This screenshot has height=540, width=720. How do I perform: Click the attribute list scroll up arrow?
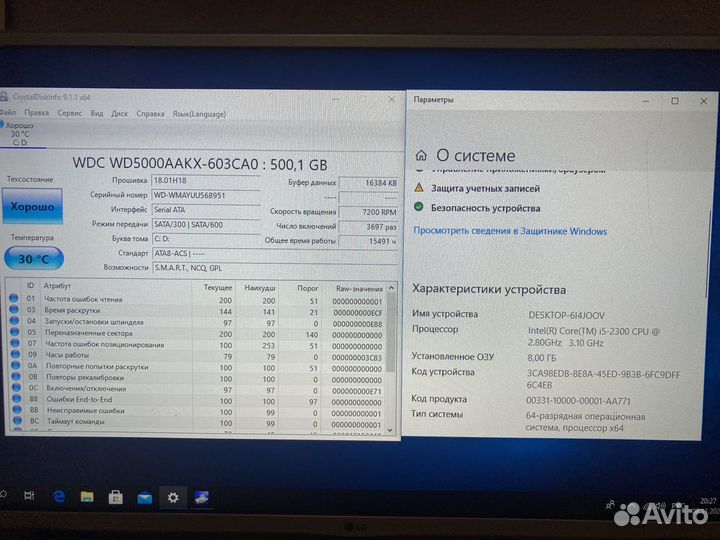(391, 287)
